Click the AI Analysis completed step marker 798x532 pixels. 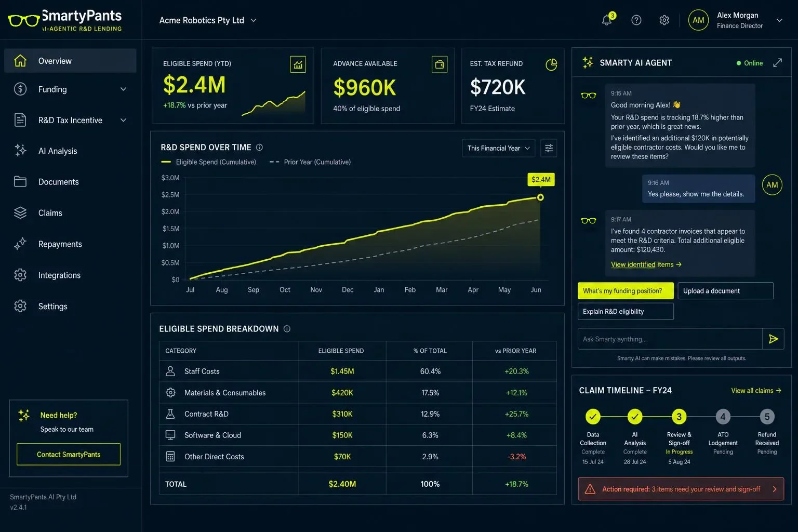pyautogui.click(x=635, y=417)
